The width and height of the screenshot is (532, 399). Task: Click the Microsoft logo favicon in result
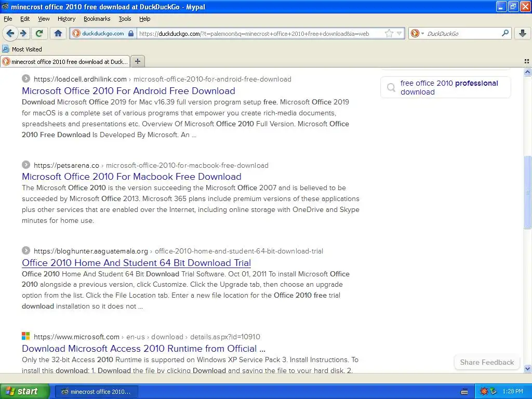(x=26, y=336)
